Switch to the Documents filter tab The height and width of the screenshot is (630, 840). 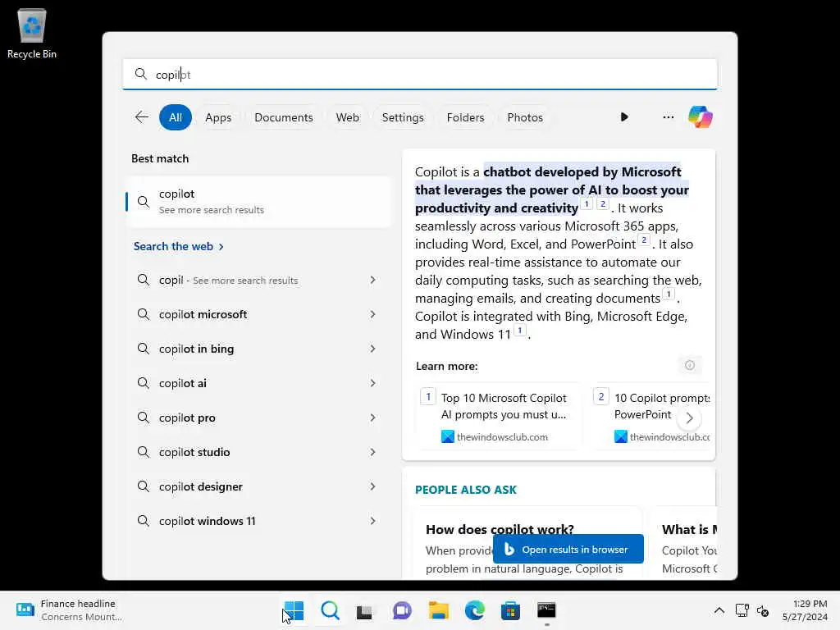(283, 117)
